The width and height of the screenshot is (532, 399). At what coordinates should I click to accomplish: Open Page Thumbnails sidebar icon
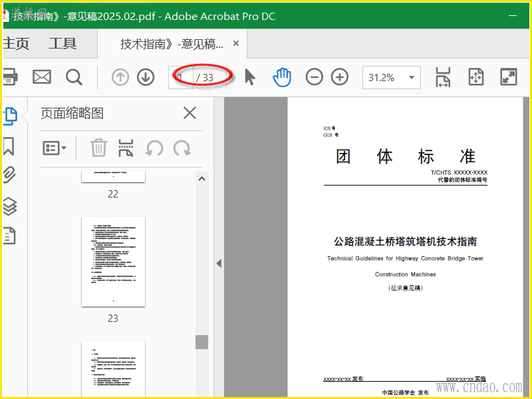tap(10, 116)
